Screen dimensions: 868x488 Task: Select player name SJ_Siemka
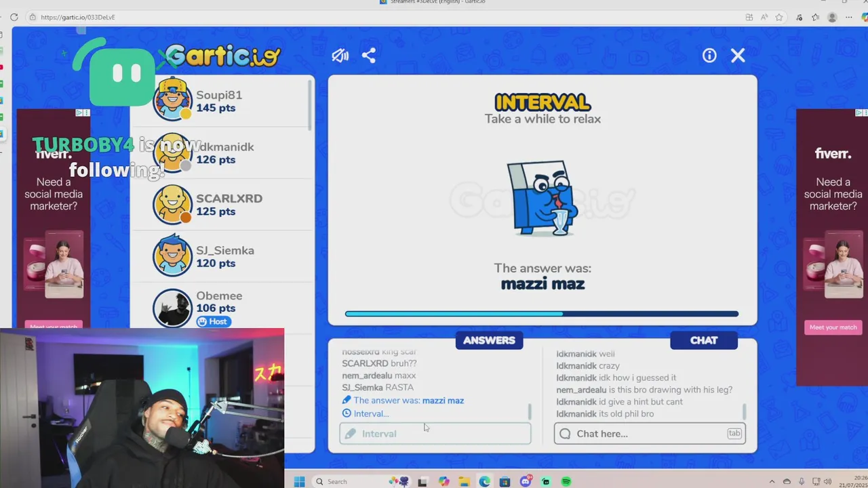click(225, 251)
